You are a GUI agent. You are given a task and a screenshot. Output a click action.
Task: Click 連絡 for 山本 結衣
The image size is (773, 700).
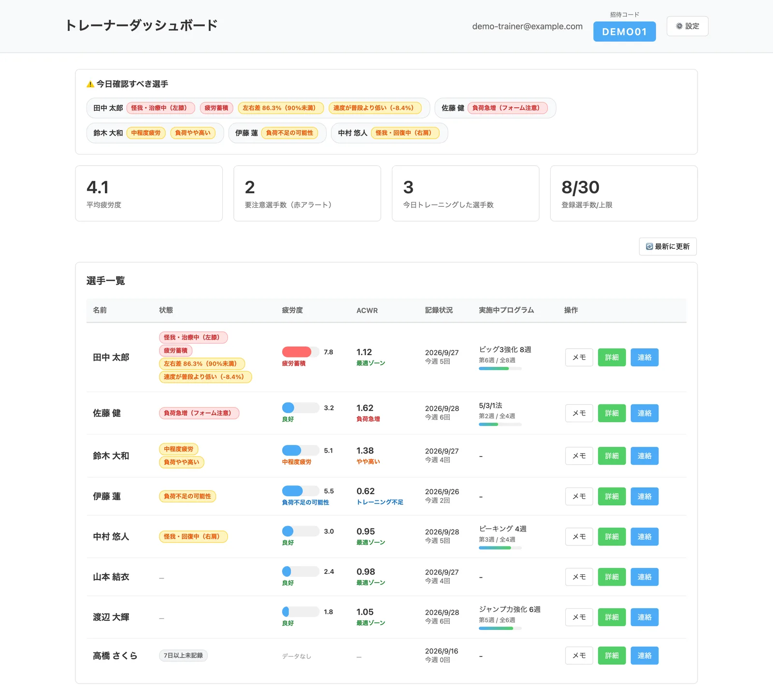pyautogui.click(x=644, y=577)
